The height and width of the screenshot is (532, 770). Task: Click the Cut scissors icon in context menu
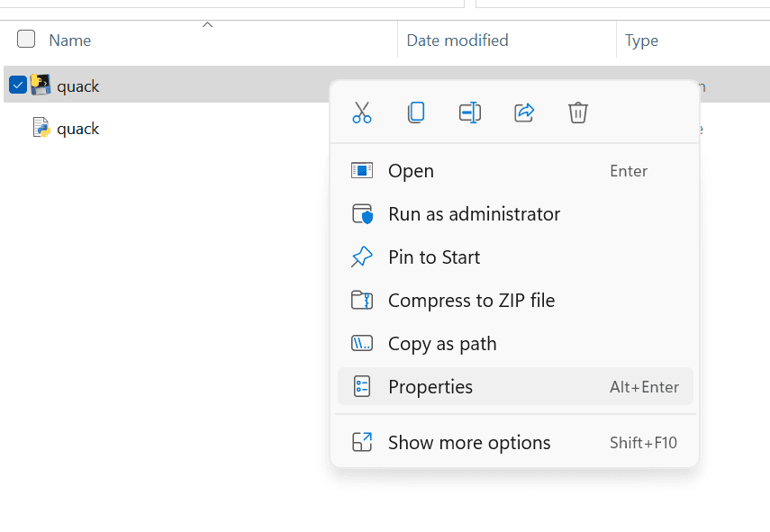[362, 113]
